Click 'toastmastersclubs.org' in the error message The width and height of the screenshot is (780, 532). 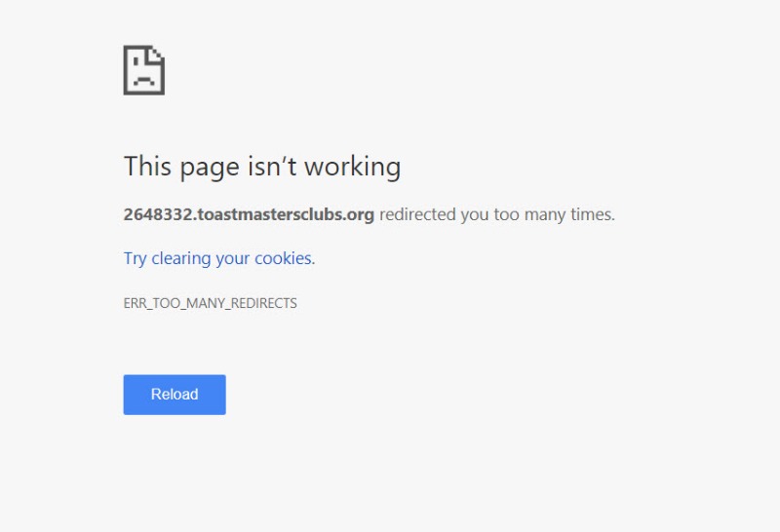pos(286,214)
